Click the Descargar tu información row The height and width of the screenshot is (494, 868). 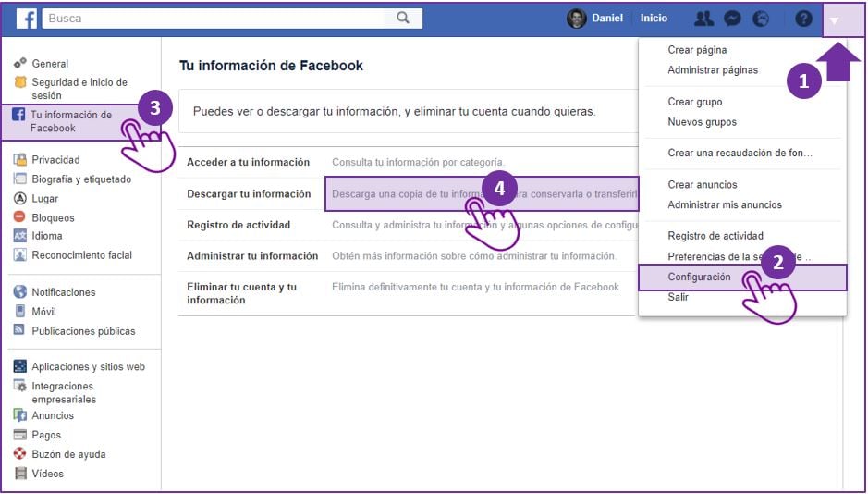(x=408, y=194)
